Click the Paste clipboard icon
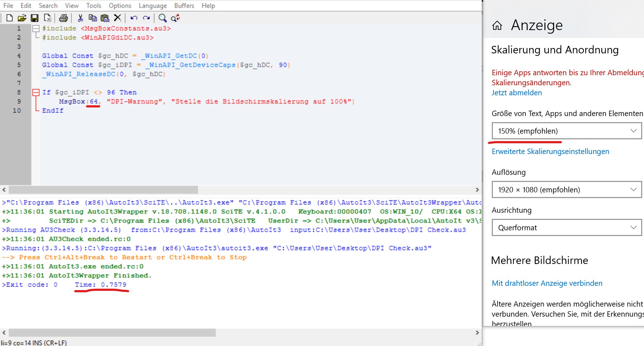This screenshot has width=644, height=346. click(105, 18)
